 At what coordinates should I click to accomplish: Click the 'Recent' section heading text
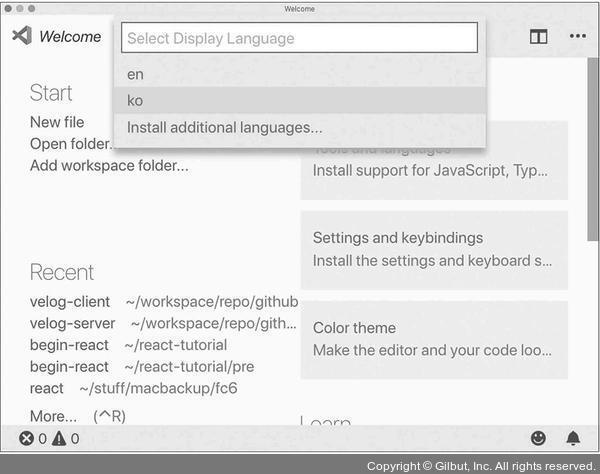62,272
